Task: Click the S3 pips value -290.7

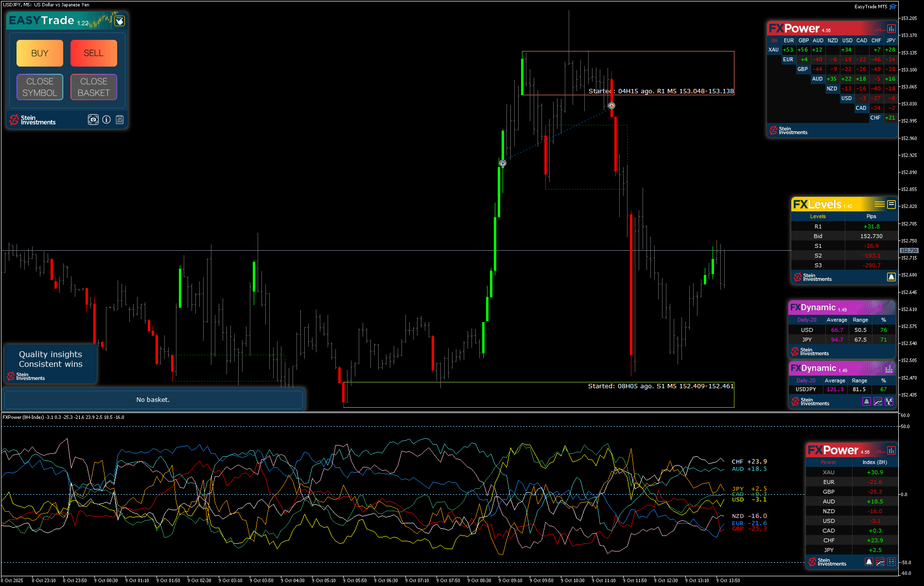Action: coord(872,265)
